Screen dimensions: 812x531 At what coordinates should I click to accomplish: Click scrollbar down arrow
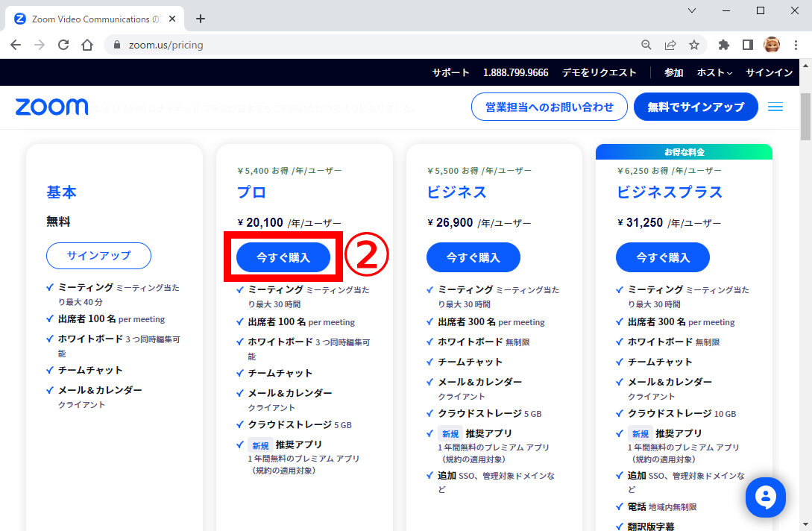point(806,525)
